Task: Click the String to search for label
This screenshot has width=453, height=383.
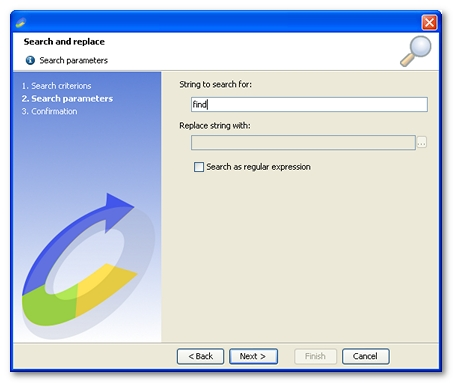Action: point(215,84)
